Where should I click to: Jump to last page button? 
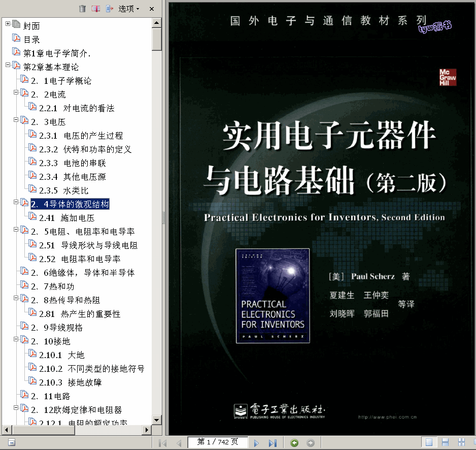click(273, 443)
